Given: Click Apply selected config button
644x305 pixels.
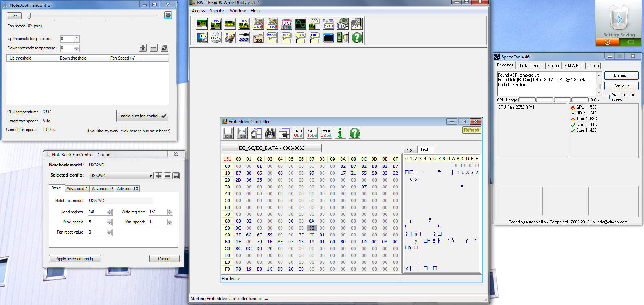Looking at the screenshot, I should pos(75,259).
